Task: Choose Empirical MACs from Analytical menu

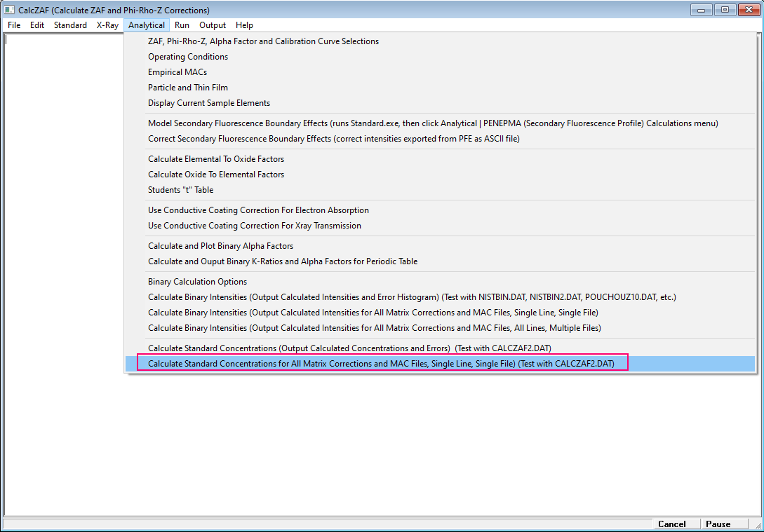Action: [x=177, y=72]
